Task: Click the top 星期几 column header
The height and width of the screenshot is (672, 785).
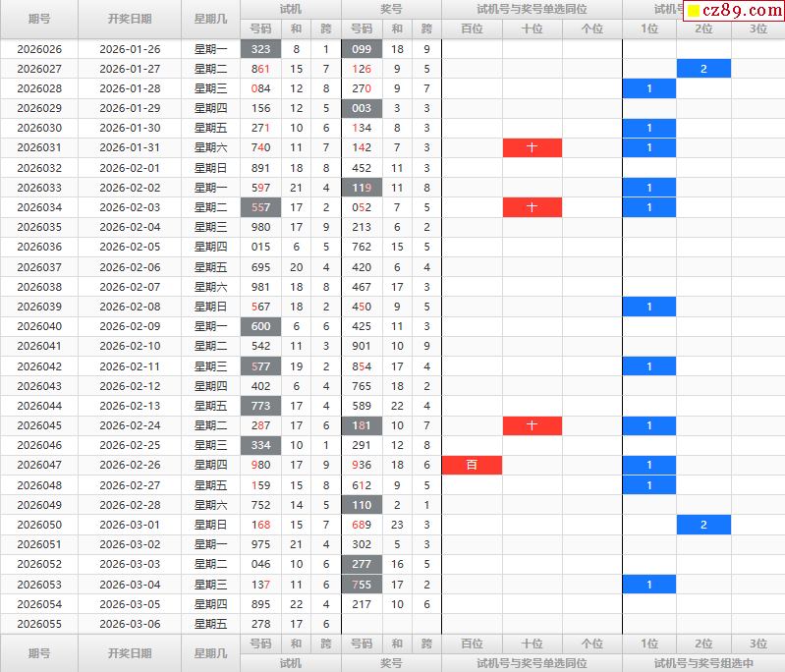Action: 210,19
